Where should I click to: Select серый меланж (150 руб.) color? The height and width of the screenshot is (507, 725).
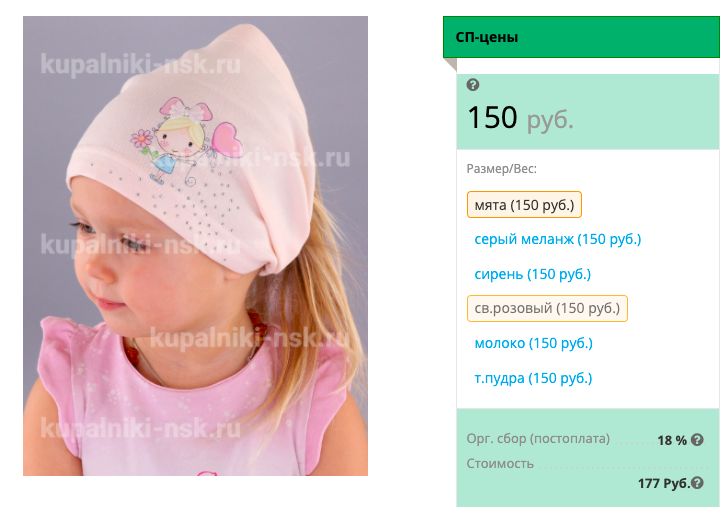click(x=558, y=239)
